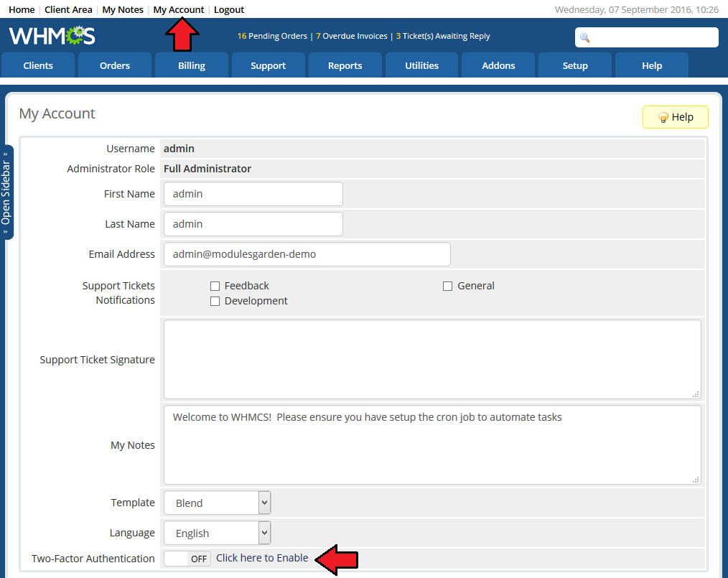Open the sidebar via Open Sidebar tab
The width and height of the screenshot is (728, 578).
(6, 192)
